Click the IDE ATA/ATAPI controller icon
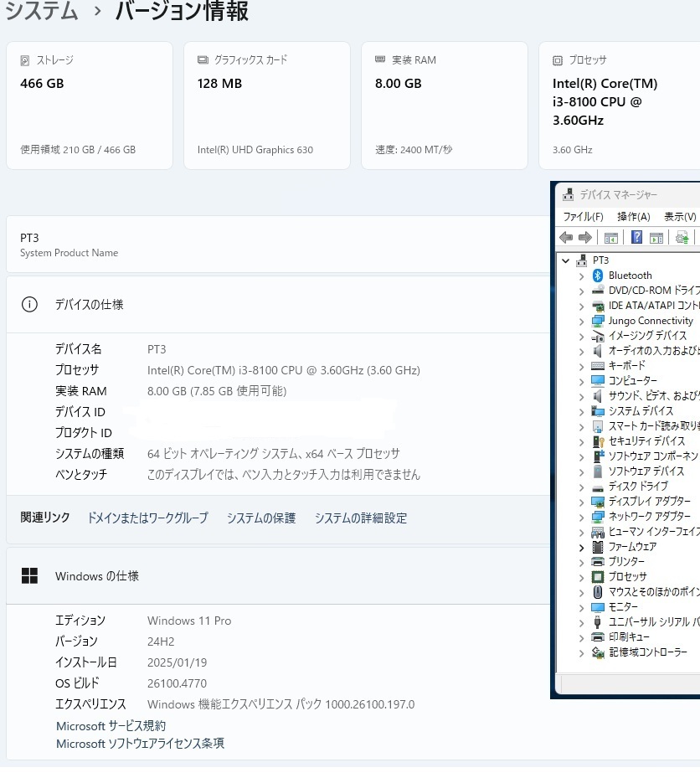 pyautogui.click(x=598, y=306)
